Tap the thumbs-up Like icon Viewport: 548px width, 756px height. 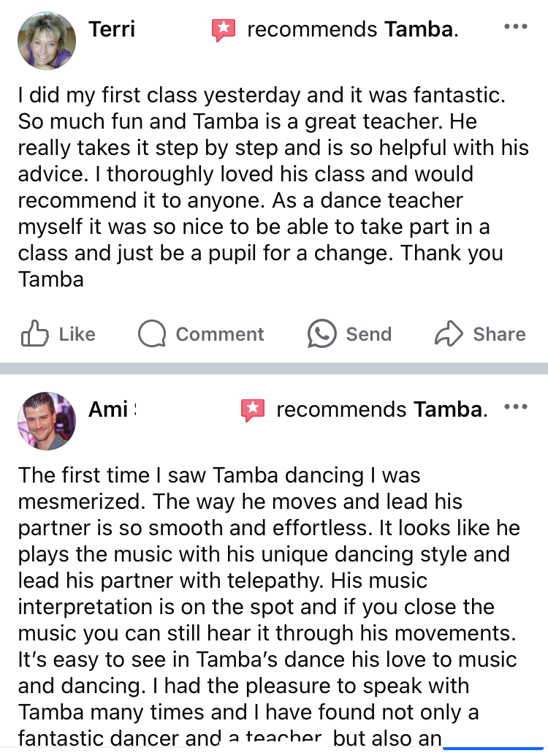34,334
